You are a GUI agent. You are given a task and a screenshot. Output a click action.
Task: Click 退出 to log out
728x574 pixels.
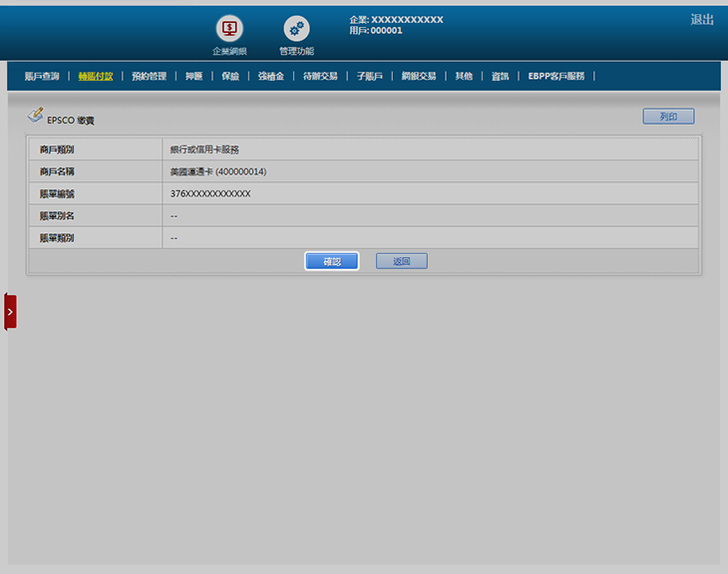(702, 20)
